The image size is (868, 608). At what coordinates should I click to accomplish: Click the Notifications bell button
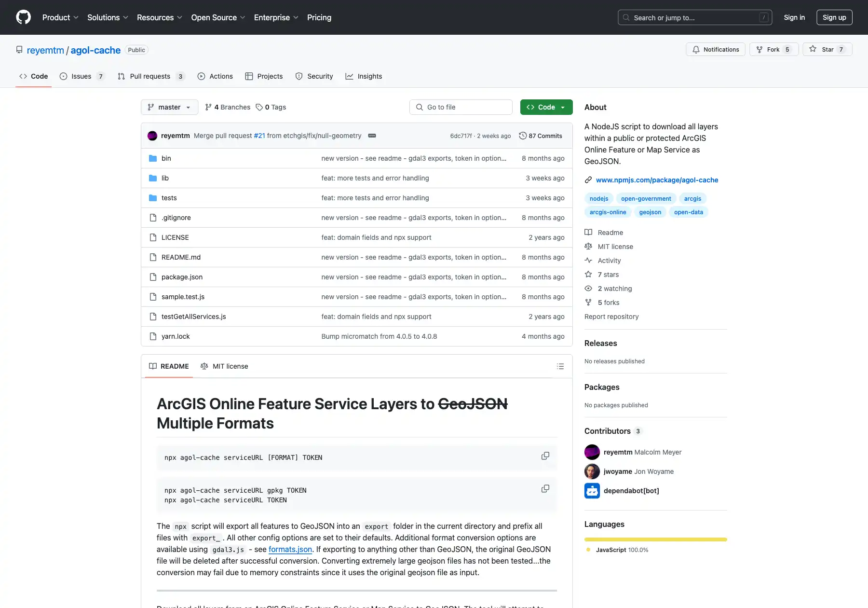pos(716,49)
